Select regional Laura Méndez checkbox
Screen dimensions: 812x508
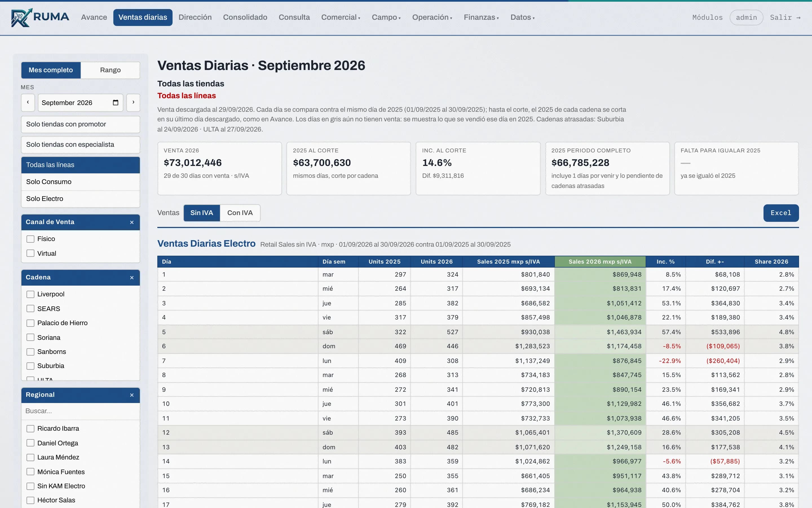[x=30, y=457]
